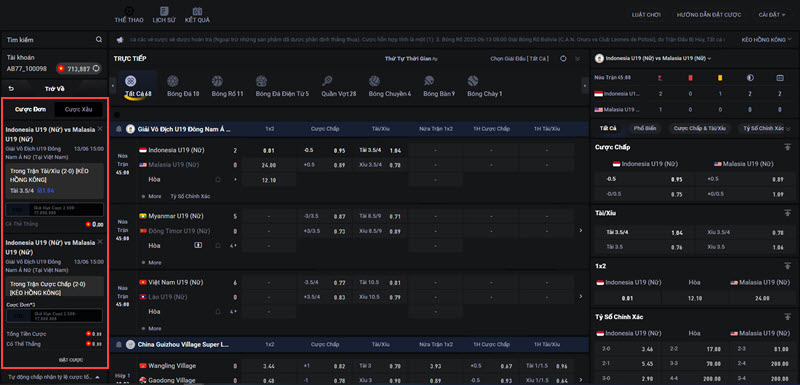This screenshot has width=800, height=385.
Task: Toggle bell for Giải Vô Địch U19 league
Action: pyautogui.click(x=118, y=129)
